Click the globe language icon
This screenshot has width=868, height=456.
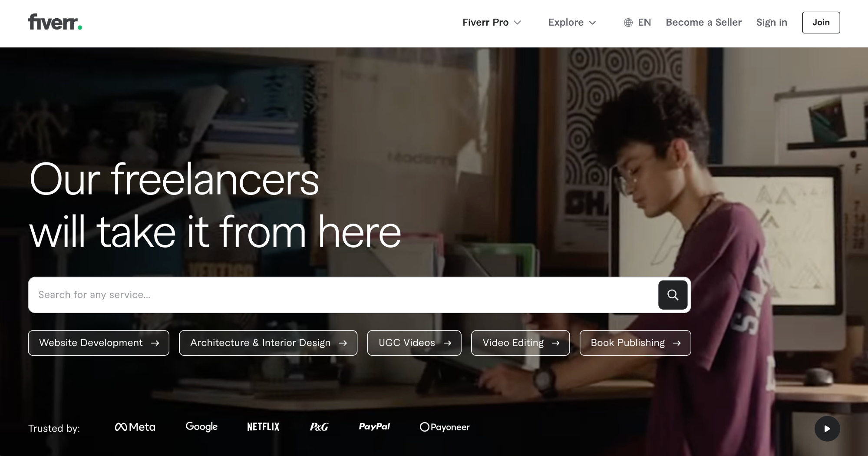pos(628,23)
